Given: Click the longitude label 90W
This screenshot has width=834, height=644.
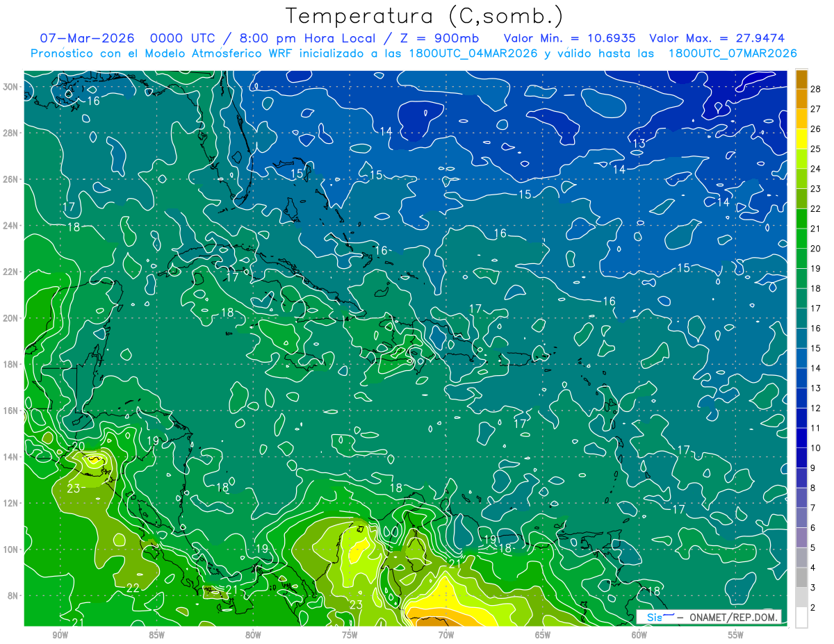Looking at the screenshot, I should tap(60, 634).
